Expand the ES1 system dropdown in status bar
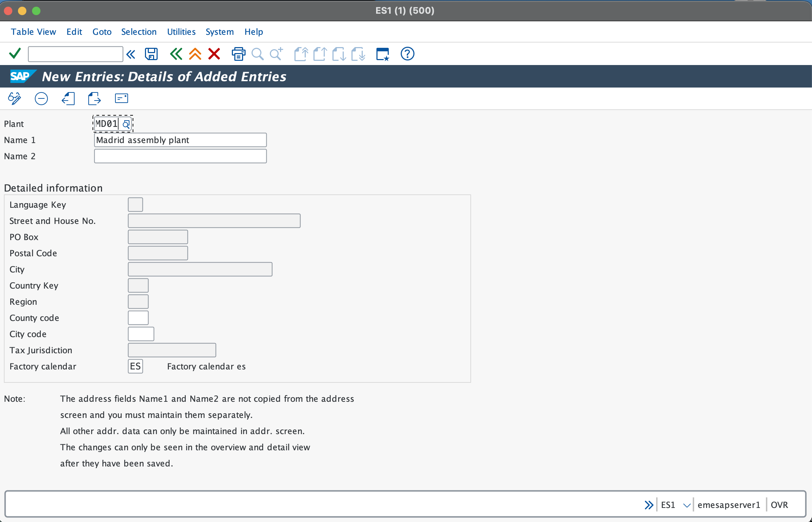 pos(686,505)
